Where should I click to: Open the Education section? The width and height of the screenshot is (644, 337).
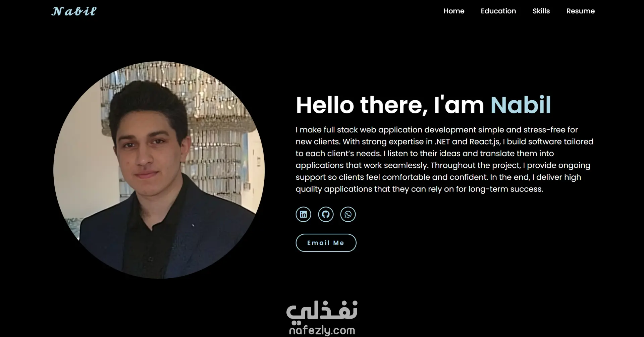click(498, 11)
